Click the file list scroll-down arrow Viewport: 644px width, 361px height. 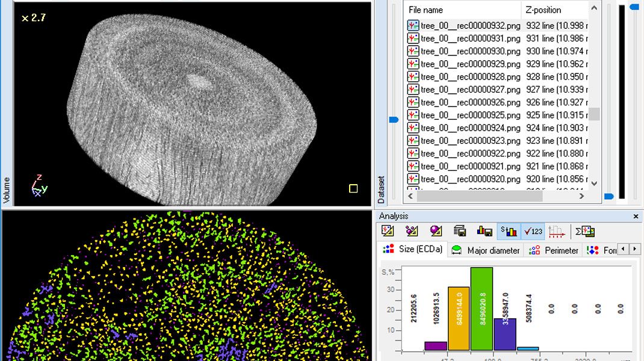(x=594, y=184)
